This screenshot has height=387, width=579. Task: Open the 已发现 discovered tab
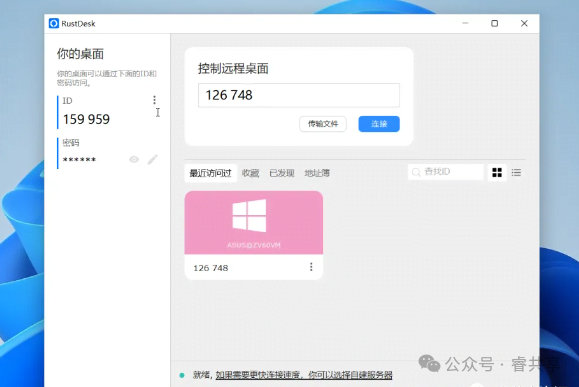[x=282, y=173]
